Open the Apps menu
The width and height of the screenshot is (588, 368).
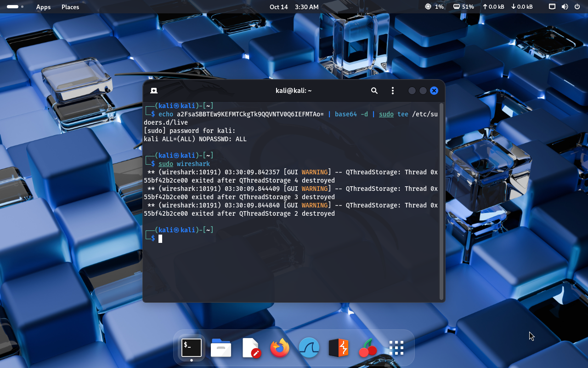coord(43,7)
